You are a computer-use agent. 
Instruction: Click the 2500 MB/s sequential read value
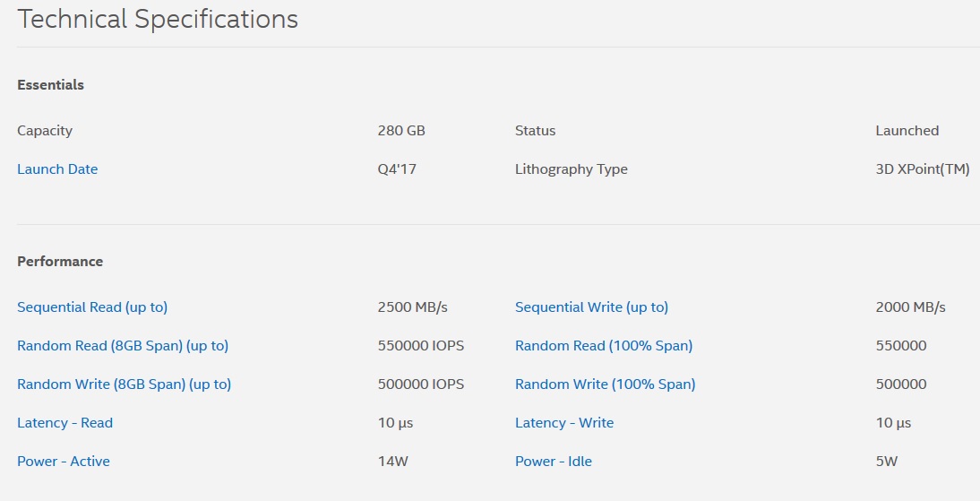(x=412, y=307)
